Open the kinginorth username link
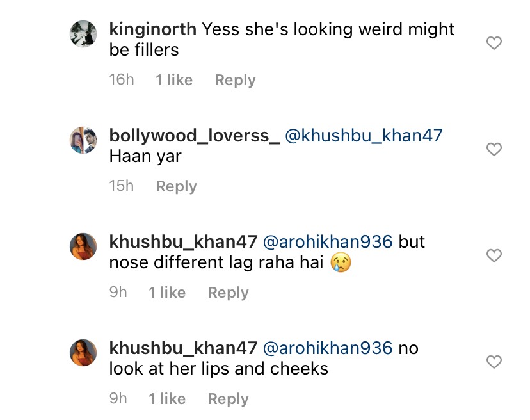 tap(153, 29)
